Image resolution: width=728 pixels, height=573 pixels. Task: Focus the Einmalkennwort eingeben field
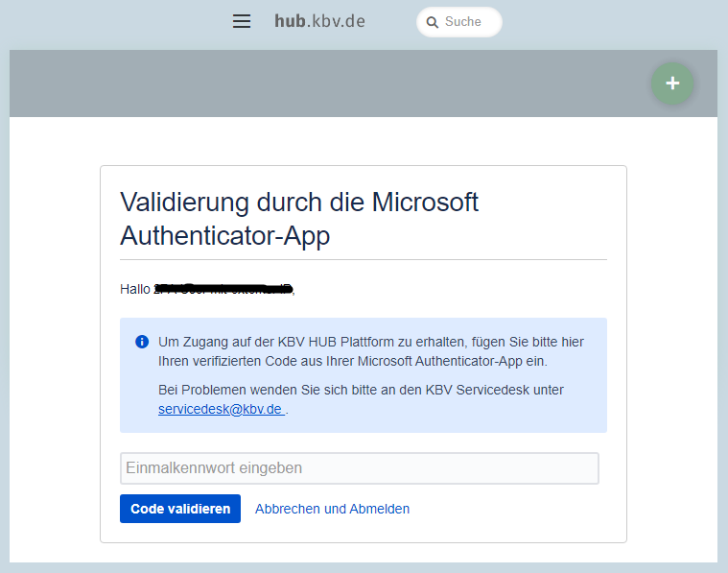(x=359, y=468)
